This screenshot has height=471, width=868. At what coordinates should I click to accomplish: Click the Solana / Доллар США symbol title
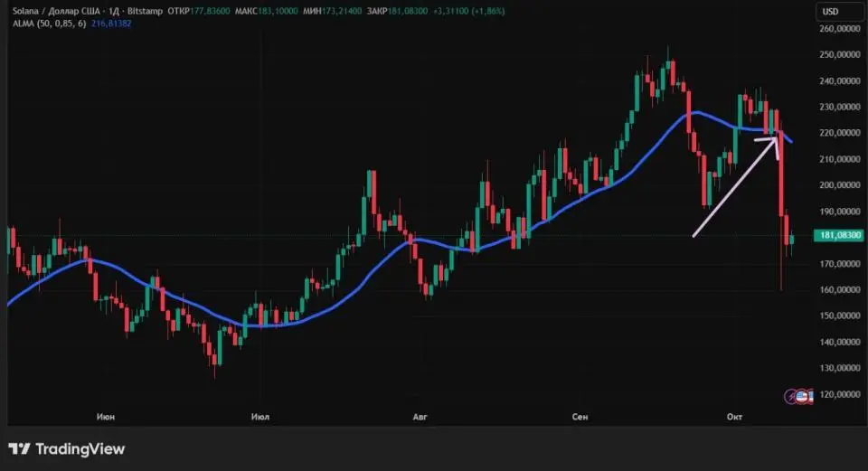pos(51,9)
